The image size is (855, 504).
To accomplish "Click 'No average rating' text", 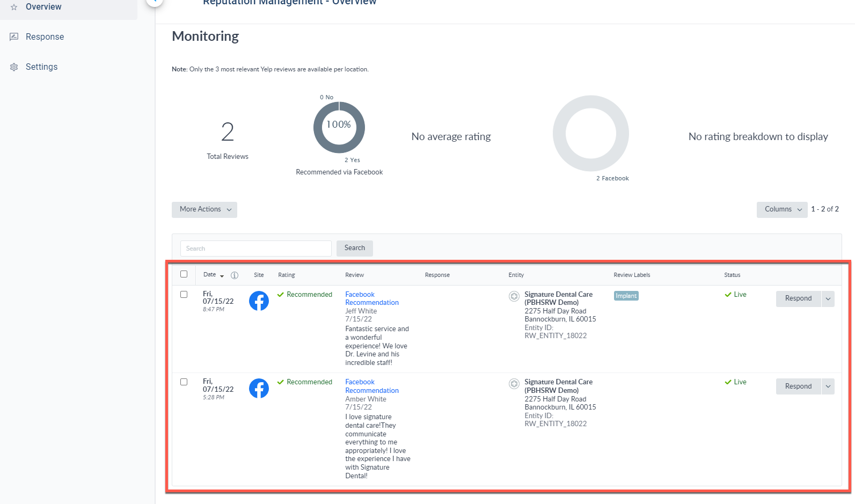I will 451,137.
